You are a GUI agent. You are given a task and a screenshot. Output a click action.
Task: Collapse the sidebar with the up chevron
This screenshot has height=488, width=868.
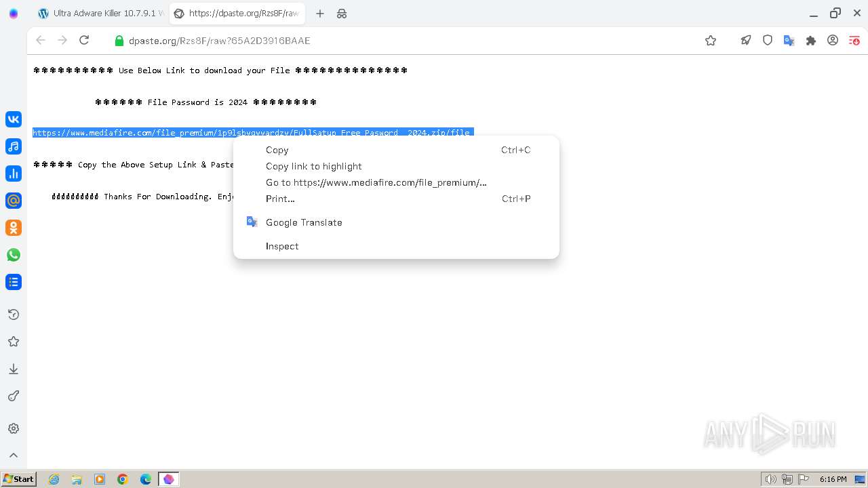pos(14,455)
